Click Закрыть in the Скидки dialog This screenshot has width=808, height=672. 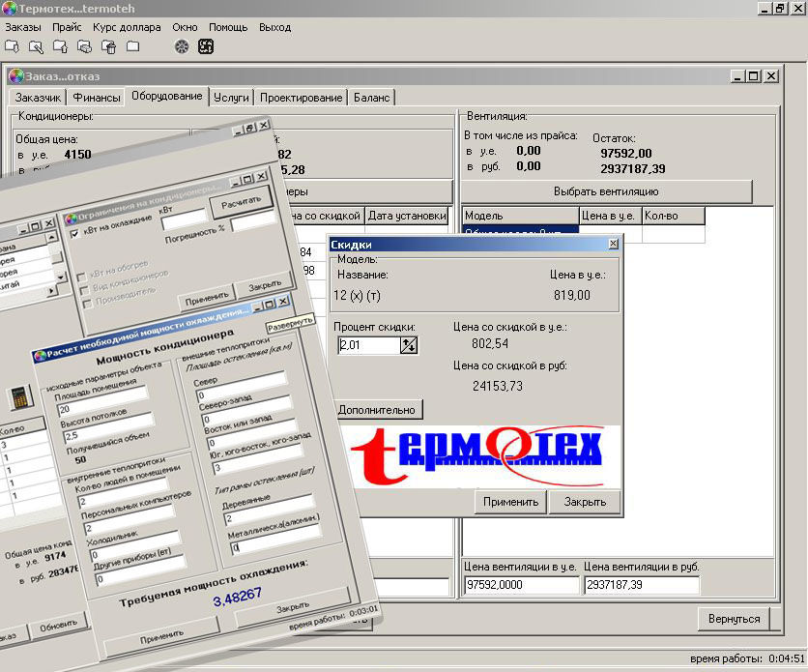click(x=585, y=502)
